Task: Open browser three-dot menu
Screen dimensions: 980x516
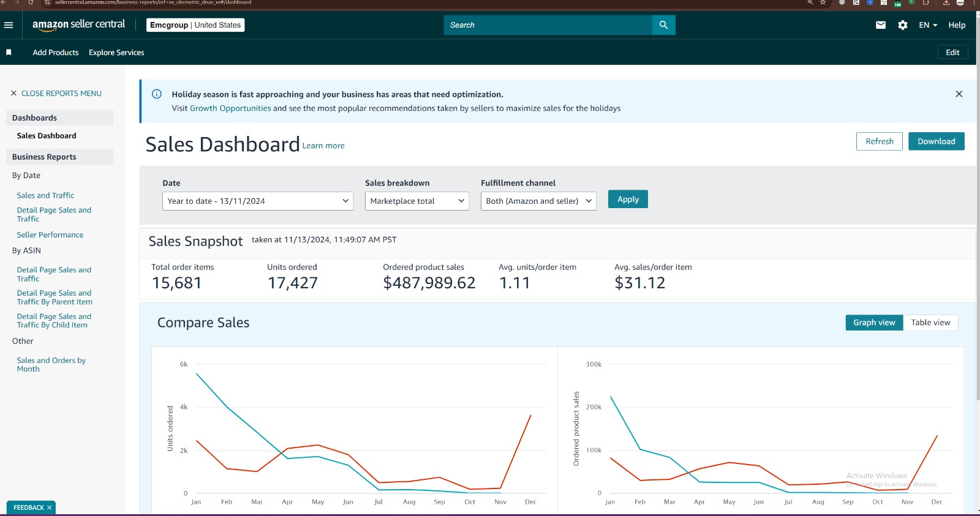Action: [973, 2]
